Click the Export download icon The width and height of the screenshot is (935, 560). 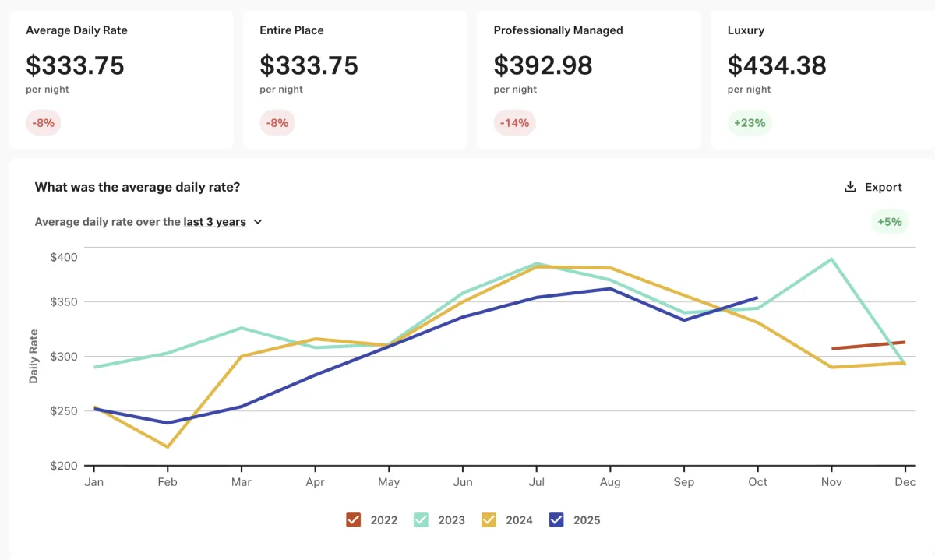point(850,187)
